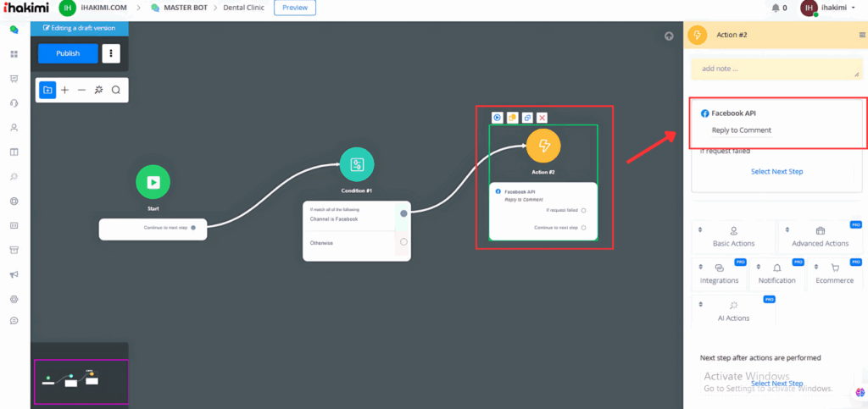The image size is (868, 409).
Task: Select the green Start node icon
Action: pos(153,181)
